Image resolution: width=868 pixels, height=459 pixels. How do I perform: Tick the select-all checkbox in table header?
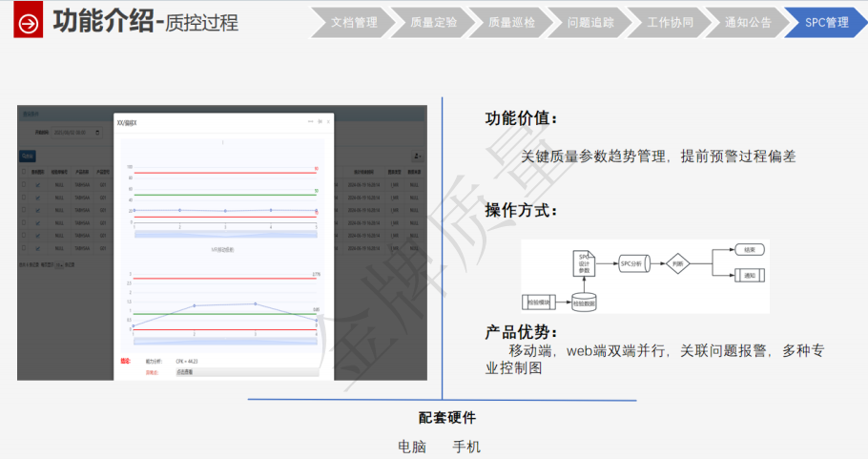[24, 172]
